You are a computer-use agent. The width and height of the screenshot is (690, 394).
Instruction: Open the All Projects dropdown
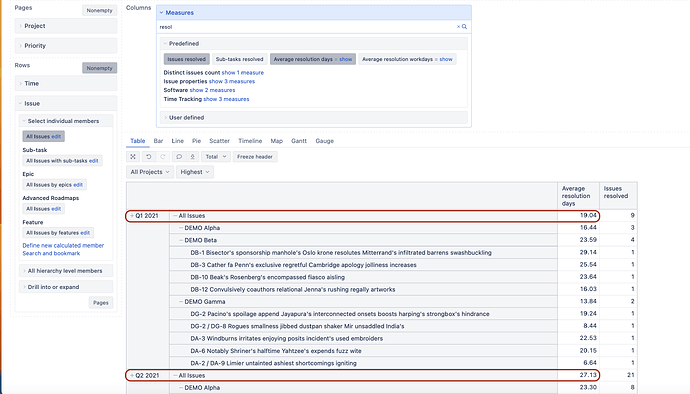tap(150, 172)
